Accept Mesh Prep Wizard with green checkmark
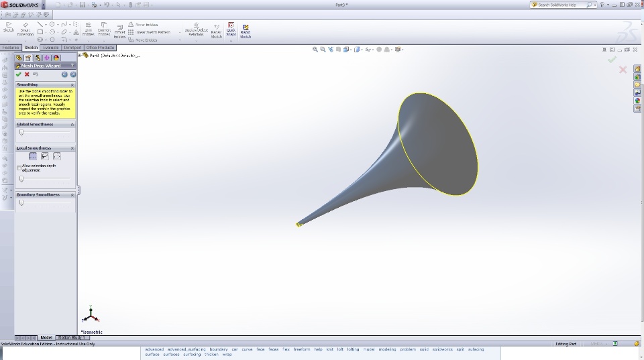 pos(18,74)
